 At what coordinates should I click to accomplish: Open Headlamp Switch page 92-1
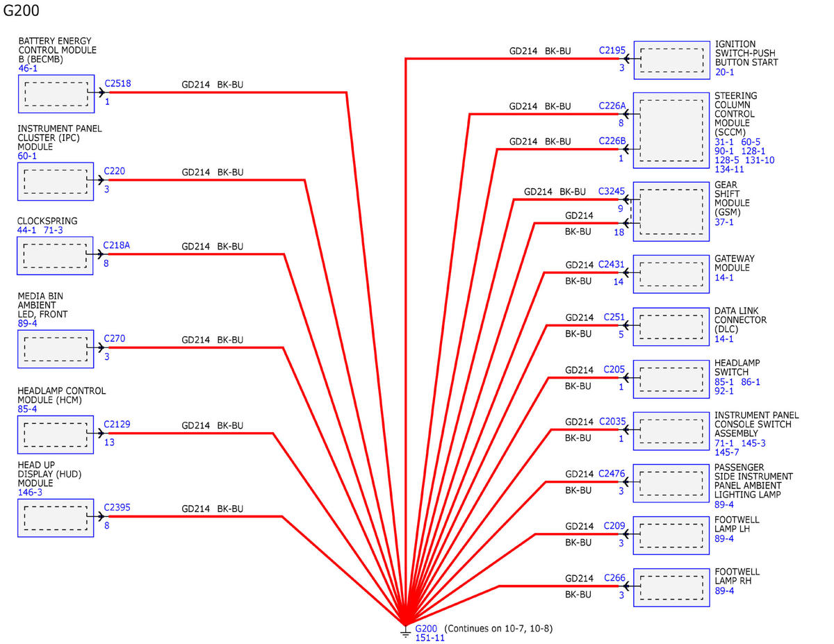click(x=725, y=391)
